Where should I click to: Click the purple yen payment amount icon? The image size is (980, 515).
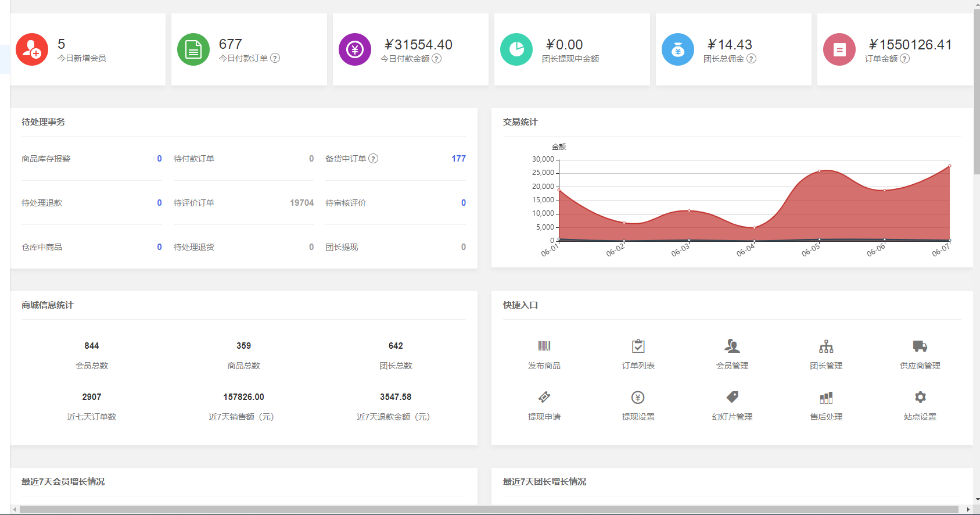(355, 49)
